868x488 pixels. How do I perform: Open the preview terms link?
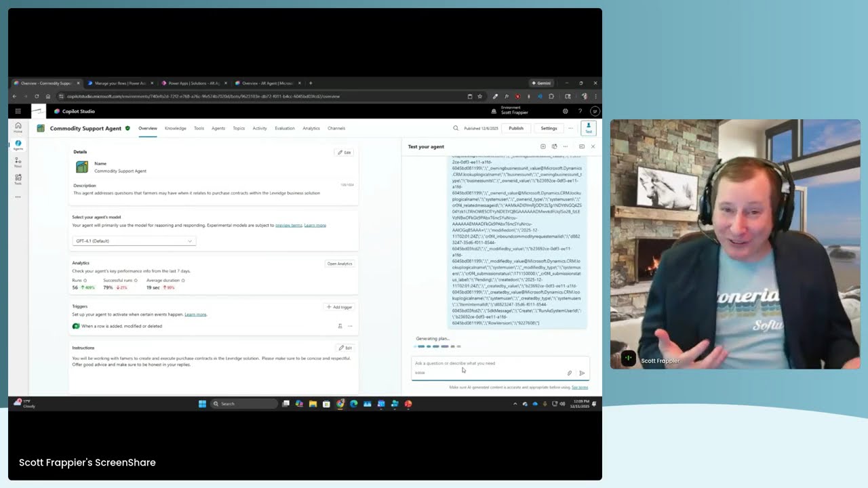(x=288, y=225)
